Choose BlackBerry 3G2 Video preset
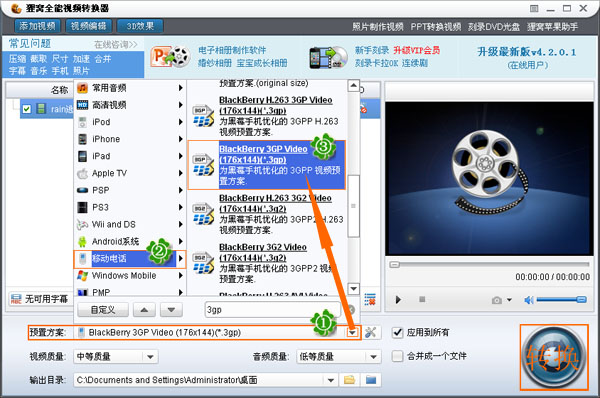Image resolution: width=600 pixels, height=398 pixels. pyautogui.click(x=267, y=263)
